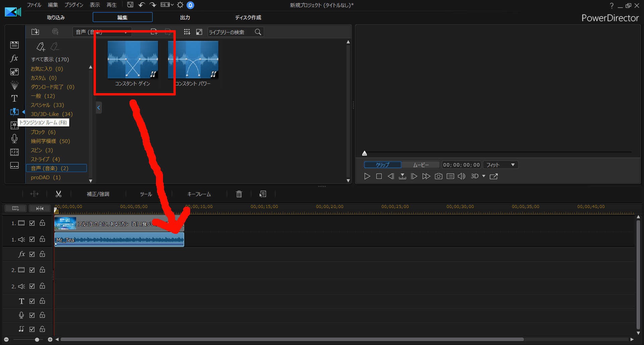
Task: Open the ファイル menu
Action: tap(34, 5)
